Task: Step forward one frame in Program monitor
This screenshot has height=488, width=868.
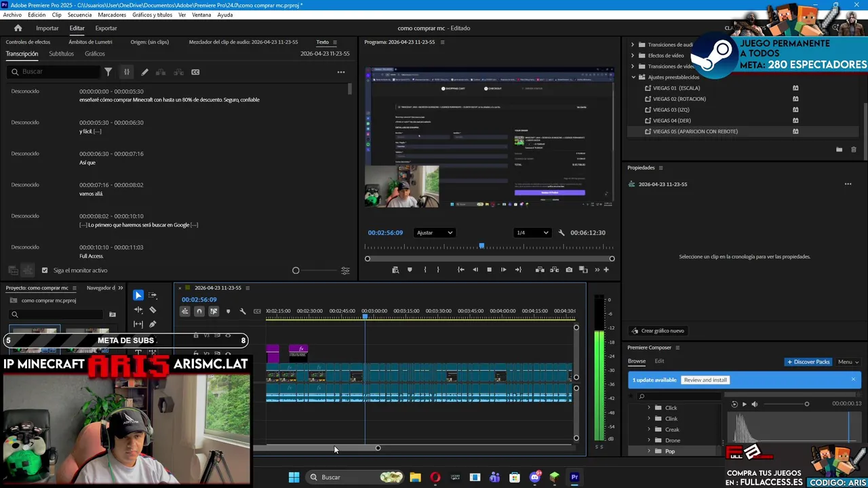Action: pyautogui.click(x=503, y=270)
